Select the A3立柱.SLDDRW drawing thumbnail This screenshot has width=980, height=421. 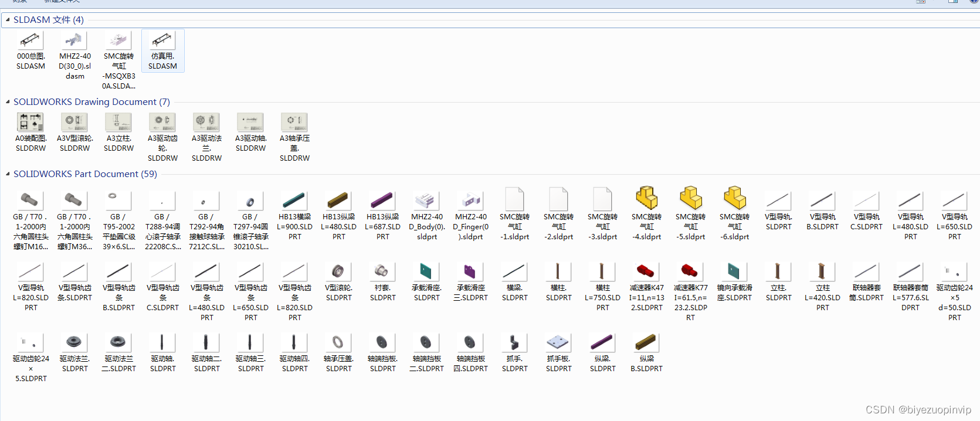[x=118, y=122]
